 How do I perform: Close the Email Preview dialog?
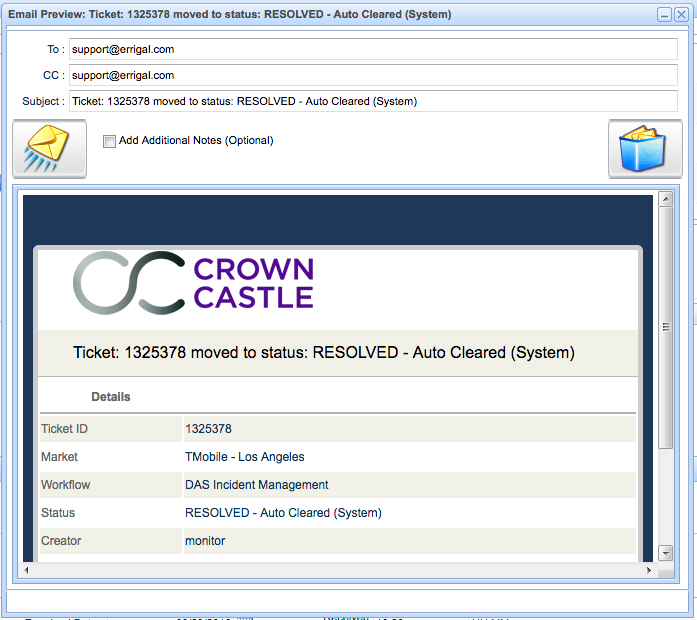coord(681,15)
